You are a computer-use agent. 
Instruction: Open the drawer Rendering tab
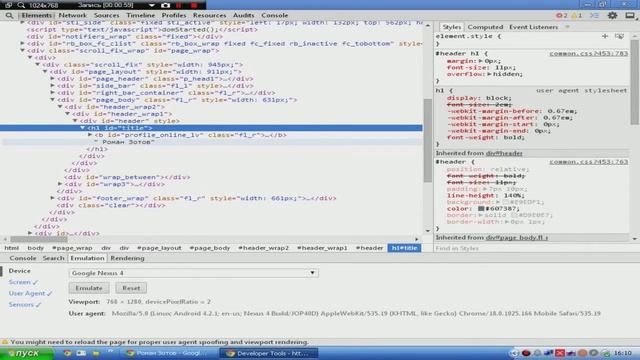[x=127, y=258]
